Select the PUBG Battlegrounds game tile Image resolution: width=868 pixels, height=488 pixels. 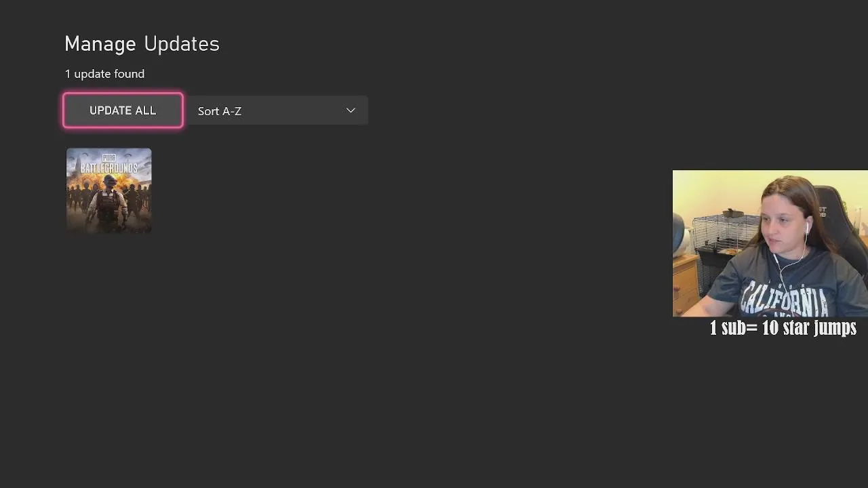(108, 190)
